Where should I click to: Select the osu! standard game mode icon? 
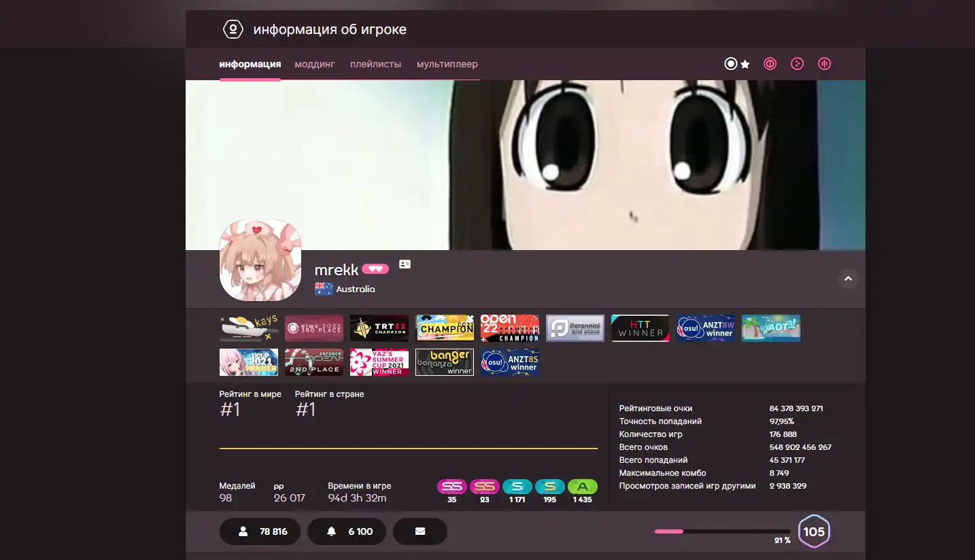731,64
